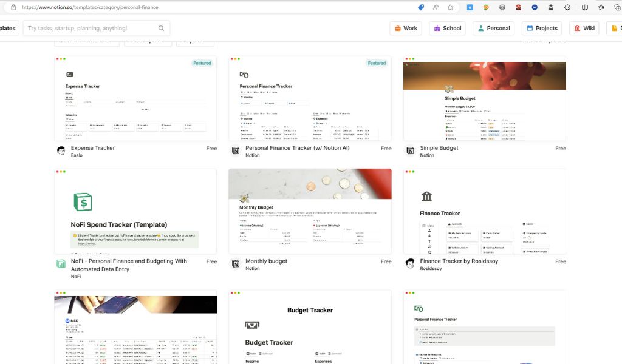Click NoFi green chart creator icon

(61, 264)
